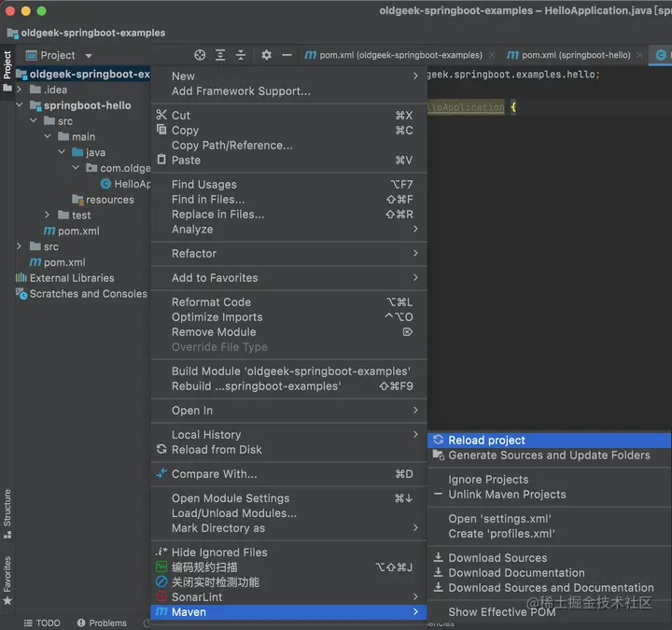Image resolution: width=672 pixels, height=630 pixels.
Task: Select the resources folder
Action: click(103, 200)
